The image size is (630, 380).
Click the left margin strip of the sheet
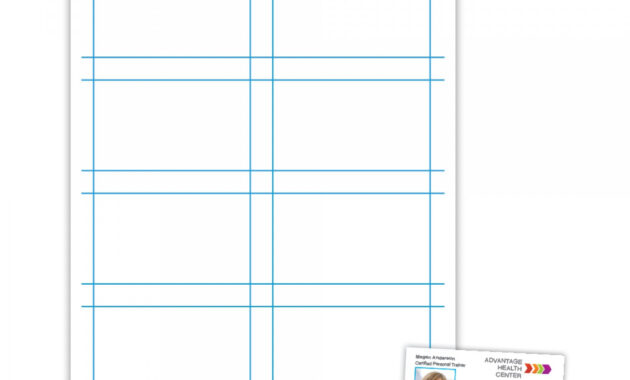coord(82,190)
